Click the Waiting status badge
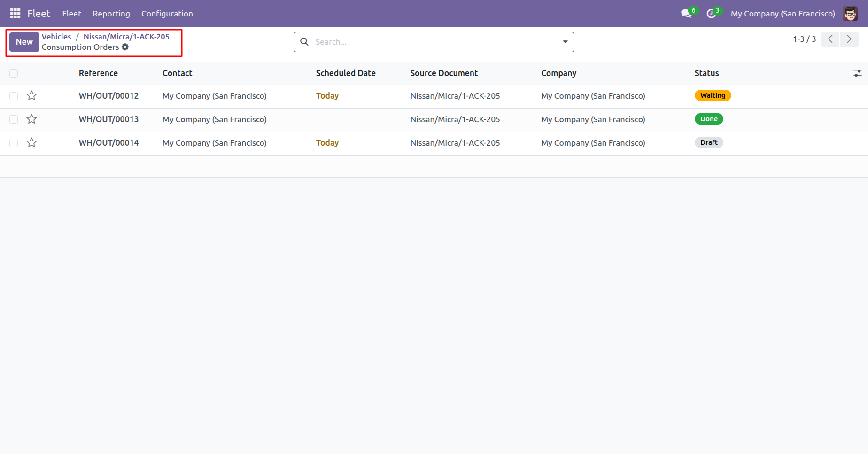This screenshot has width=868, height=454. tap(713, 95)
